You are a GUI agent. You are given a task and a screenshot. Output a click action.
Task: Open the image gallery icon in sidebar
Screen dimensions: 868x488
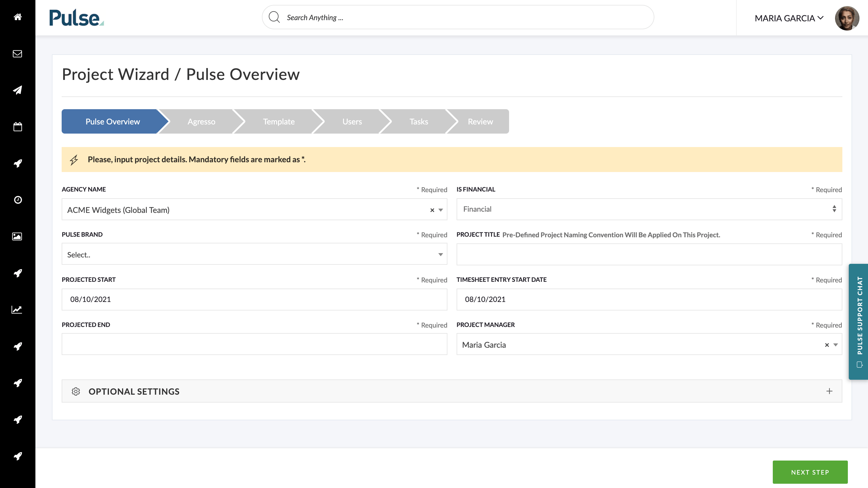[17, 236]
